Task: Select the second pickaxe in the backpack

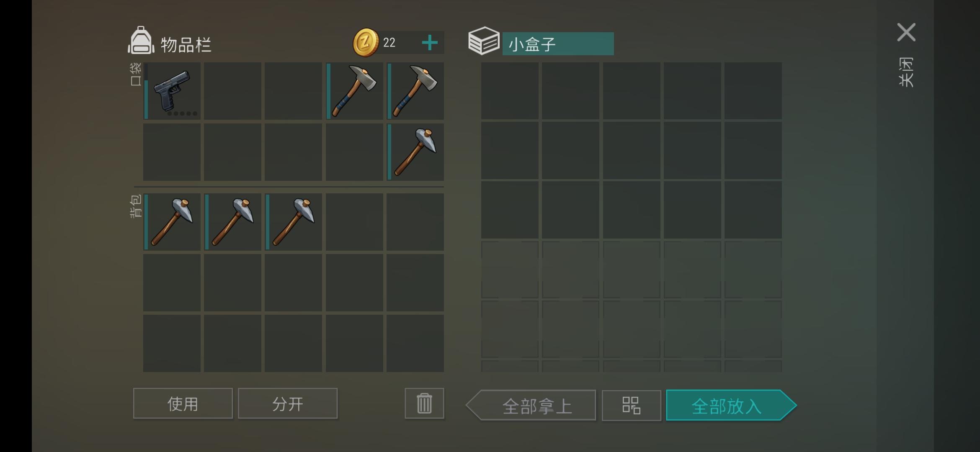Action: click(232, 222)
